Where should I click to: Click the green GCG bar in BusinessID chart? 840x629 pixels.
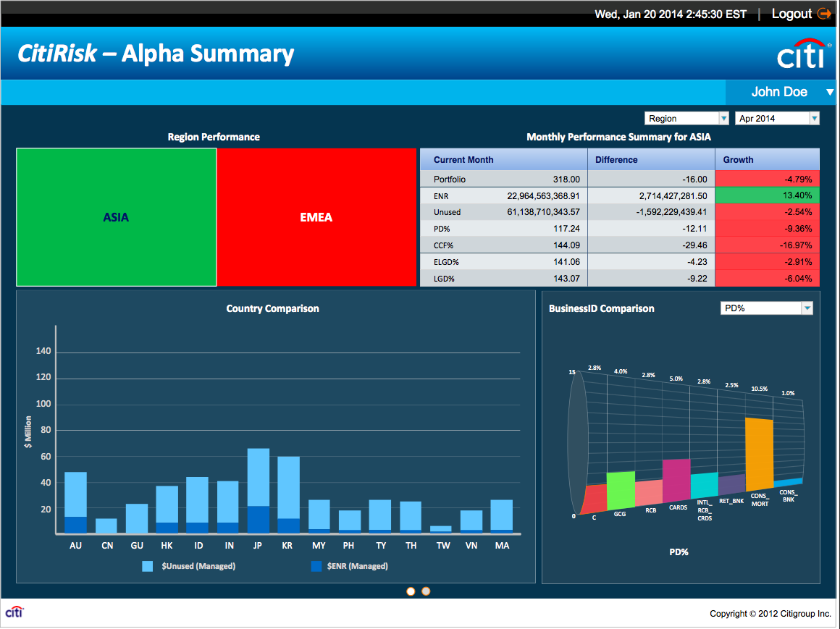coord(621,490)
